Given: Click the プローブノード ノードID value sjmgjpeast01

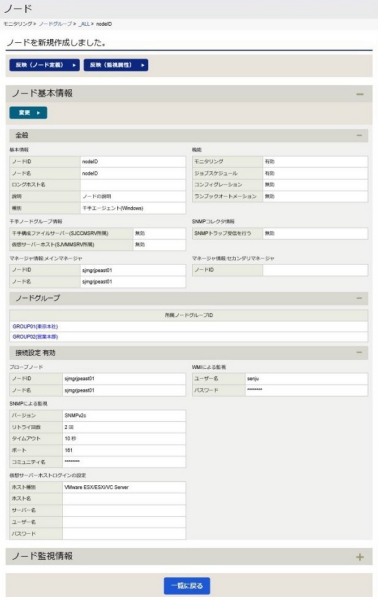Looking at the screenshot, I should [x=79, y=378].
